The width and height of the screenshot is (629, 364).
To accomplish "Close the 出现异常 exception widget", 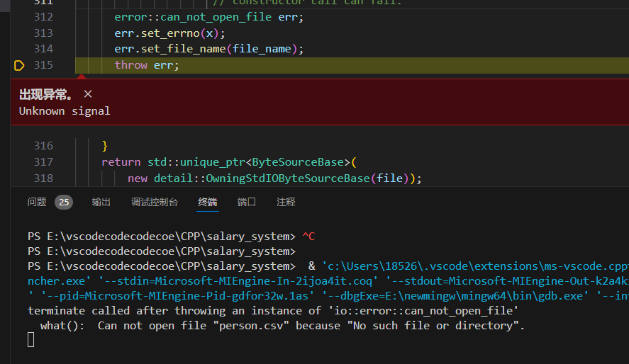I will click(88, 94).
